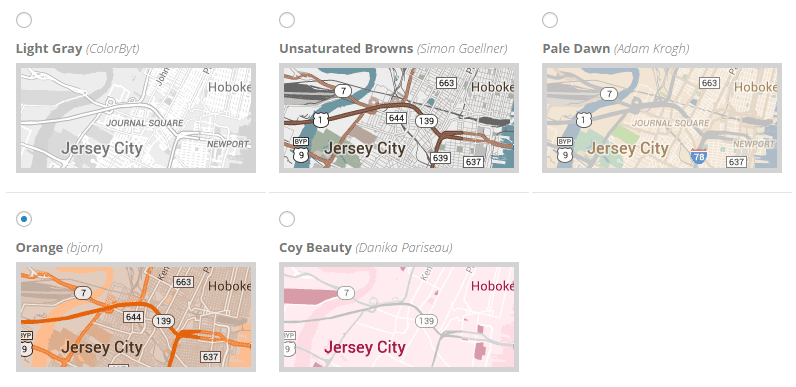This screenshot has height=387, width=796.
Task: Click the "Light Gray" style title
Action: [49, 49]
